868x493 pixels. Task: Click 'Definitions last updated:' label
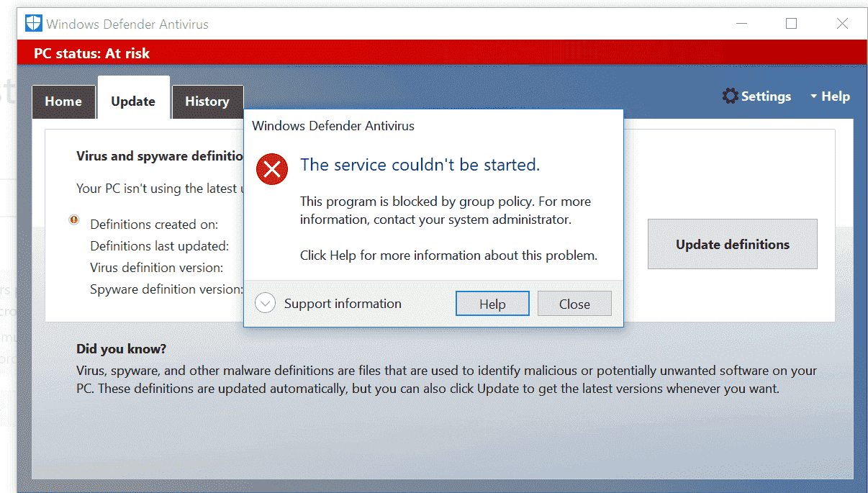pos(160,246)
